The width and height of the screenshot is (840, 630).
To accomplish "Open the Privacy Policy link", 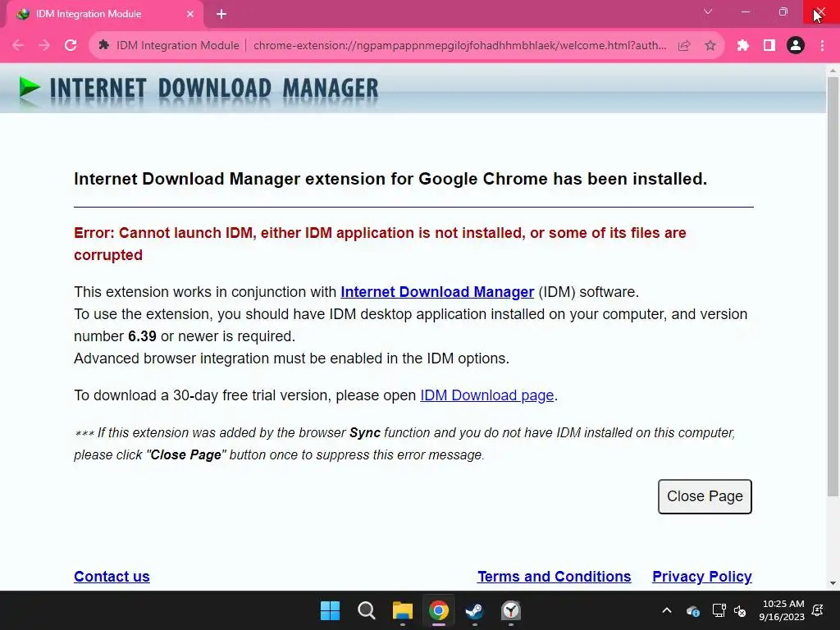I will pos(702,577).
